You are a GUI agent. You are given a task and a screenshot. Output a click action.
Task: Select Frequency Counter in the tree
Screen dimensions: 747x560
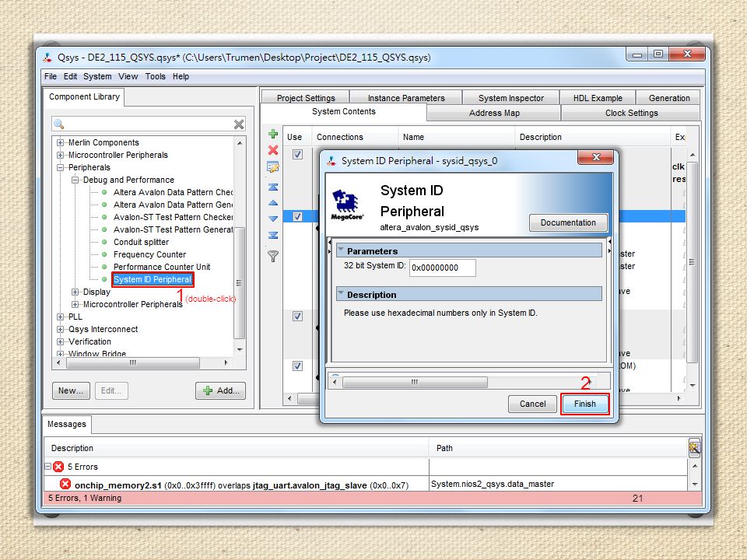(x=149, y=255)
